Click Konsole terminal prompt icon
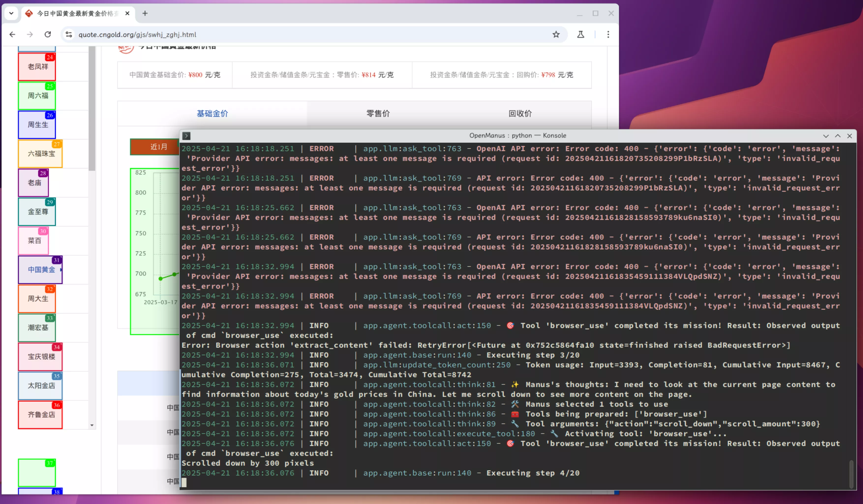This screenshot has height=504, width=863. click(x=186, y=136)
